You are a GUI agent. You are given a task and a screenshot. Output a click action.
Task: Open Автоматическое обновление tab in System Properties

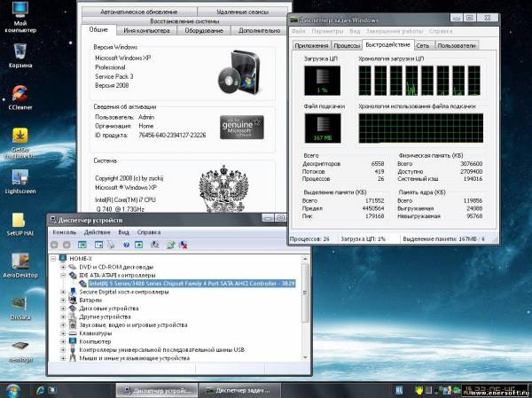[x=139, y=12]
